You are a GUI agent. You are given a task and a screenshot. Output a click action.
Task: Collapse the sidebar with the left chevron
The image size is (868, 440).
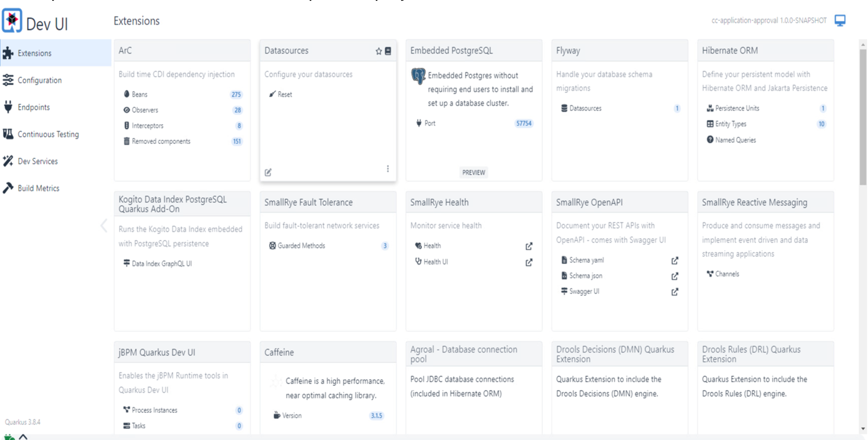pyautogui.click(x=104, y=226)
